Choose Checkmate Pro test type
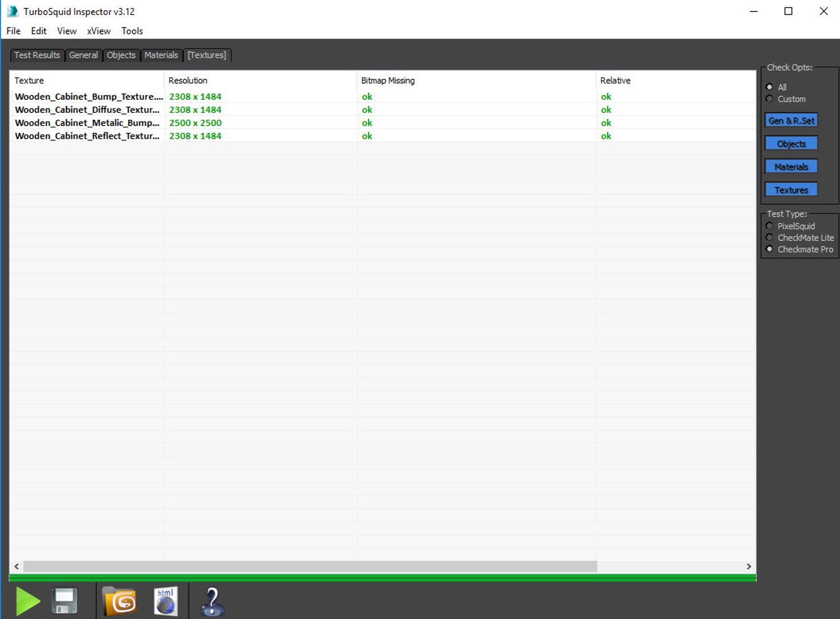 (x=769, y=249)
